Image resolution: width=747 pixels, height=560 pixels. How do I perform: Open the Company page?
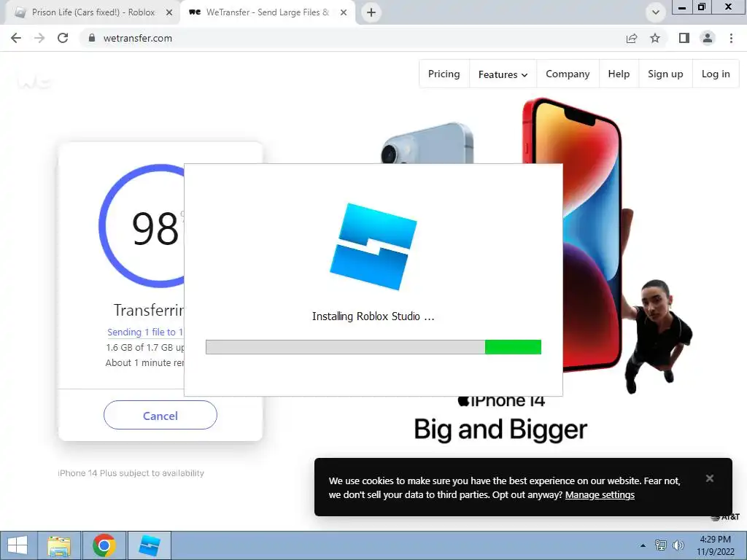[568, 74]
